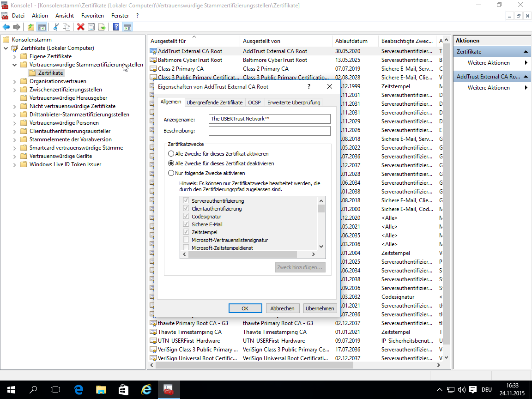Toggle the Clientauthentifizierung checkbox
Screen dimensions: 532x399
pyautogui.click(x=186, y=208)
